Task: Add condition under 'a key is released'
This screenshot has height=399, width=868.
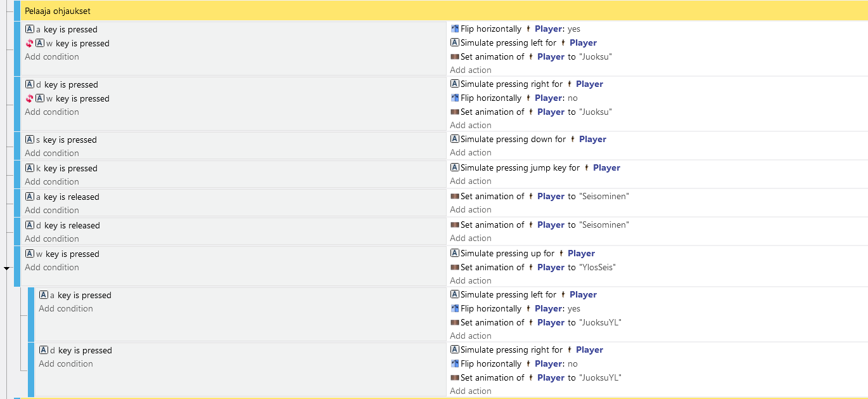Action: (52, 210)
